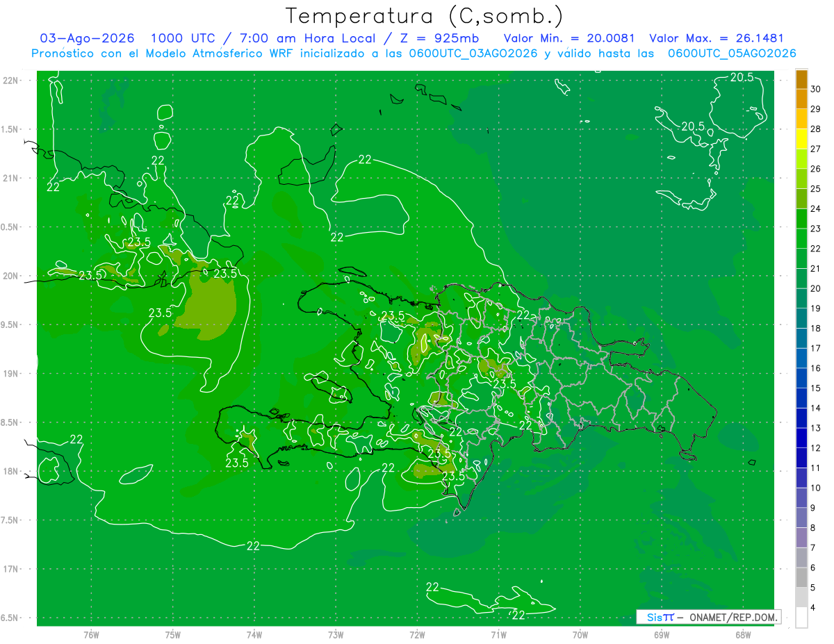Click the "70W" longitude axis label
The width and height of the screenshot is (834, 644).
click(x=580, y=635)
